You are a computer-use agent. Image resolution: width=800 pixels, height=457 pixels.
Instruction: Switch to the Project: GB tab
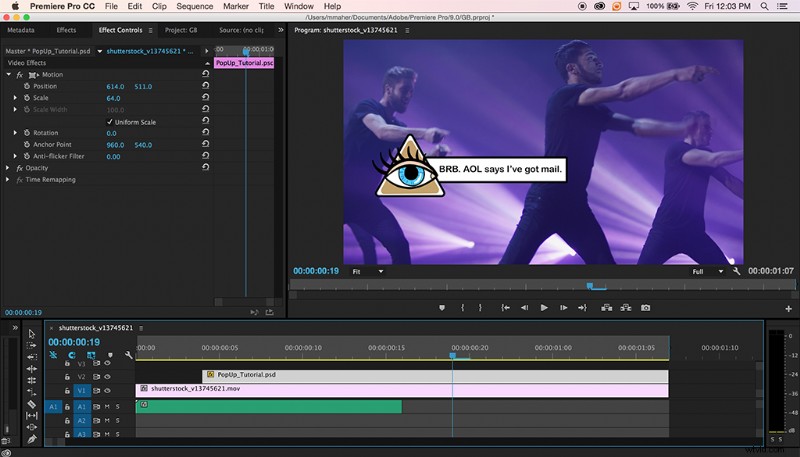coord(181,30)
